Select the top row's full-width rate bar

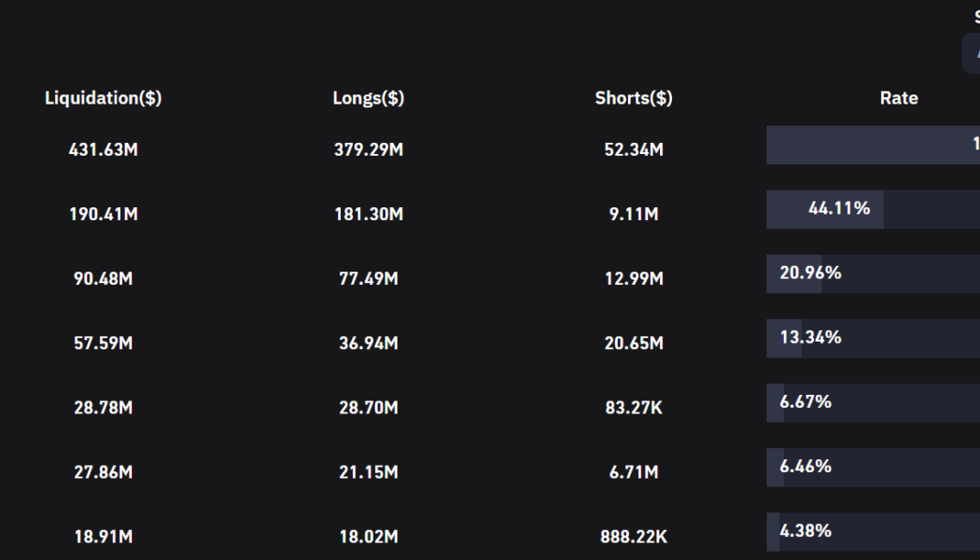pyautogui.click(x=873, y=145)
